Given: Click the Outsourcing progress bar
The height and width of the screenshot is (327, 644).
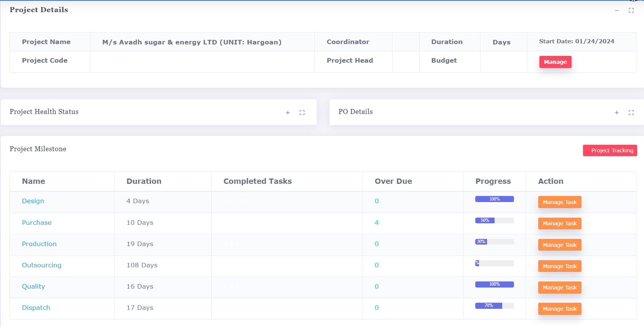Looking at the screenshot, I should coord(495,263).
